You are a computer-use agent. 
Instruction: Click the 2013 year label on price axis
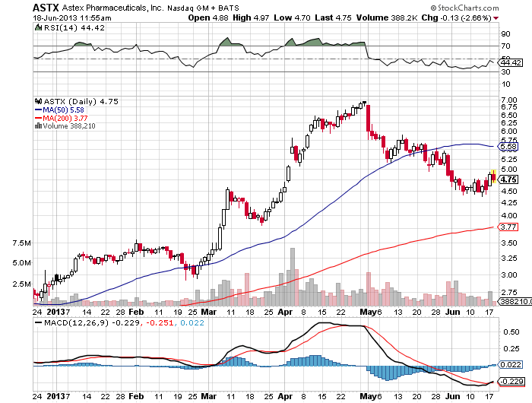[x=56, y=312]
